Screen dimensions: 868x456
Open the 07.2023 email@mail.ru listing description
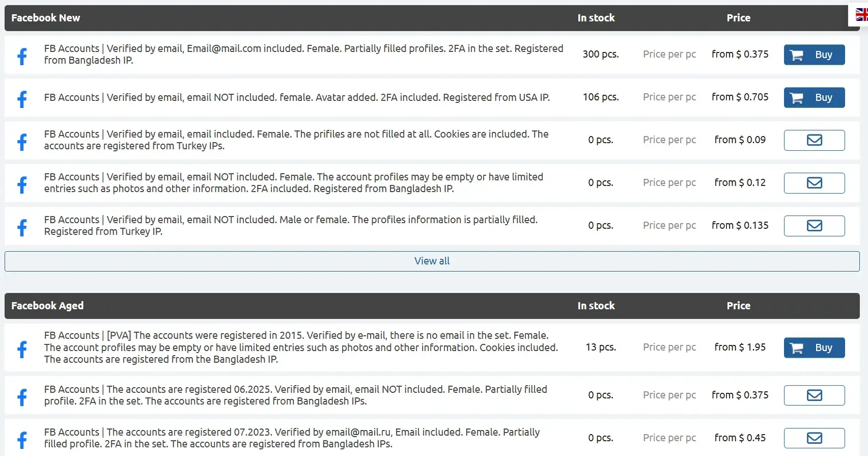click(x=291, y=438)
